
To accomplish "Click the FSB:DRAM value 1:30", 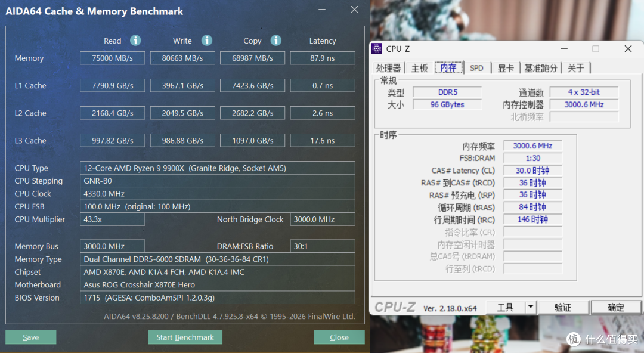I will (x=532, y=158).
